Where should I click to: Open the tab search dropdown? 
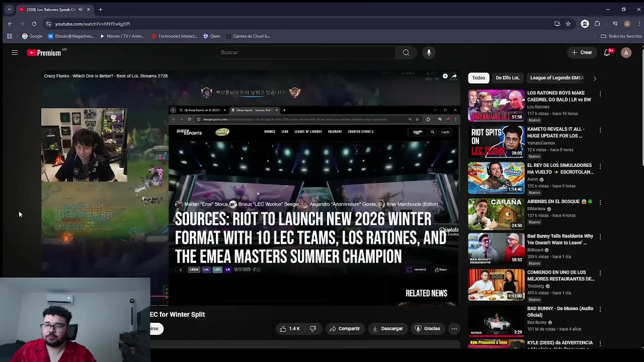(9, 10)
